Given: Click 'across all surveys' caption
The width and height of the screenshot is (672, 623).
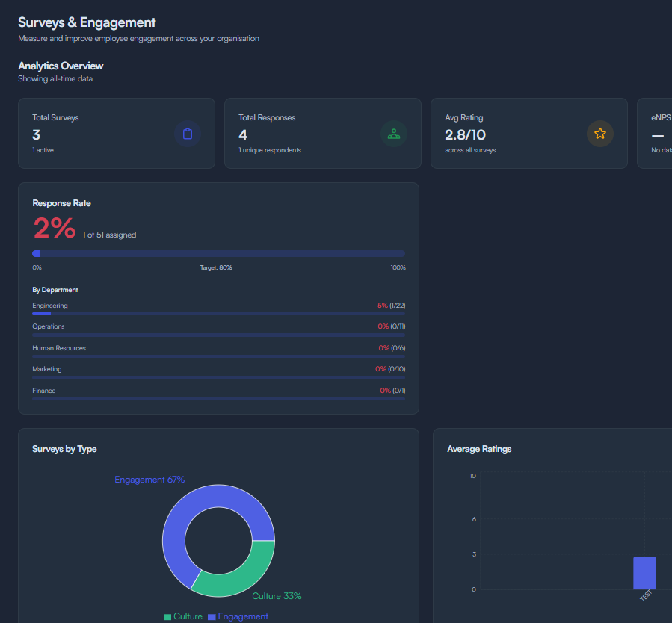Looking at the screenshot, I should click(470, 150).
